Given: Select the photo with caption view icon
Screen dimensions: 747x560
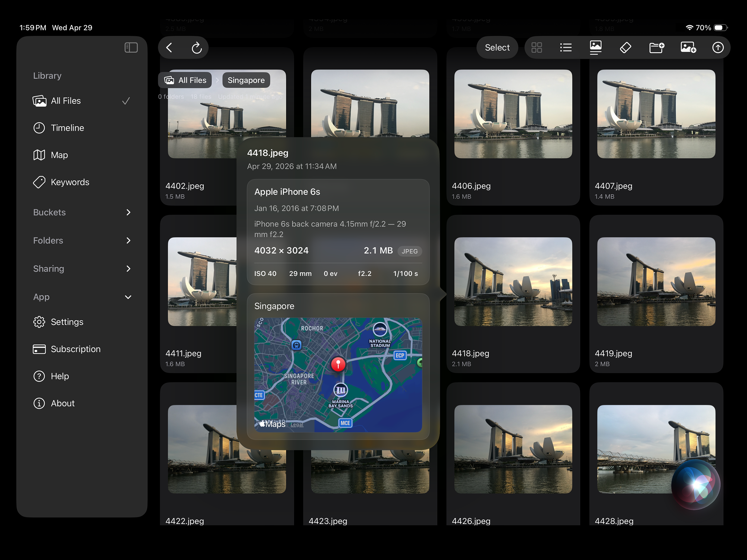Looking at the screenshot, I should tap(595, 47).
